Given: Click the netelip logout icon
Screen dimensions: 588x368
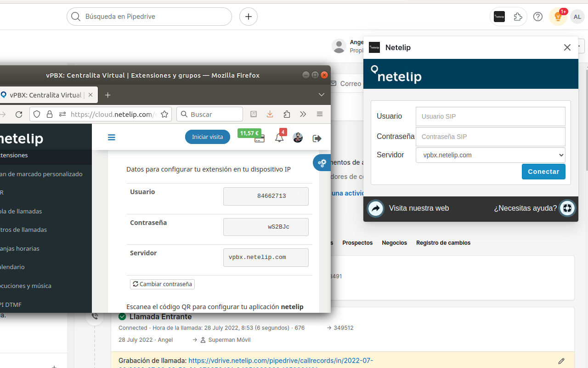Looking at the screenshot, I should pos(317,138).
